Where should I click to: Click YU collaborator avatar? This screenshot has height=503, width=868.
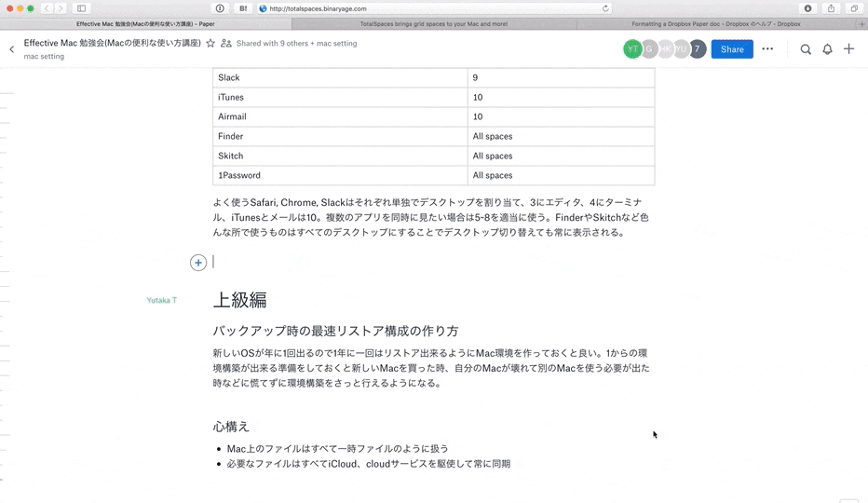pyautogui.click(x=682, y=49)
